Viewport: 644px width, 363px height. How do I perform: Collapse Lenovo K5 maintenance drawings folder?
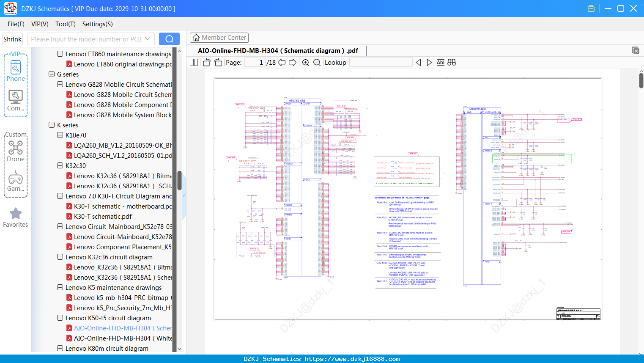pyautogui.click(x=60, y=287)
